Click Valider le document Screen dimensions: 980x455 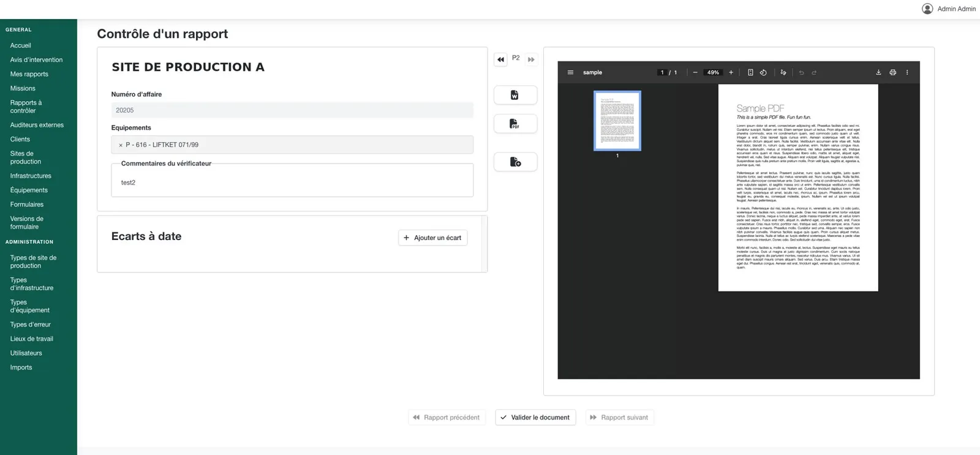[x=535, y=418]
